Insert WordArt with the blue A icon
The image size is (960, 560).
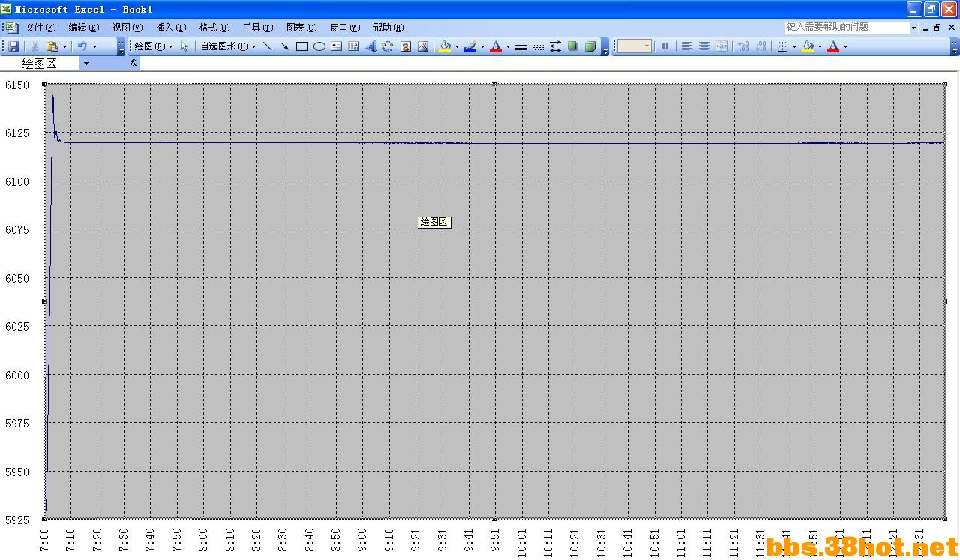click(x=371, y=46)
